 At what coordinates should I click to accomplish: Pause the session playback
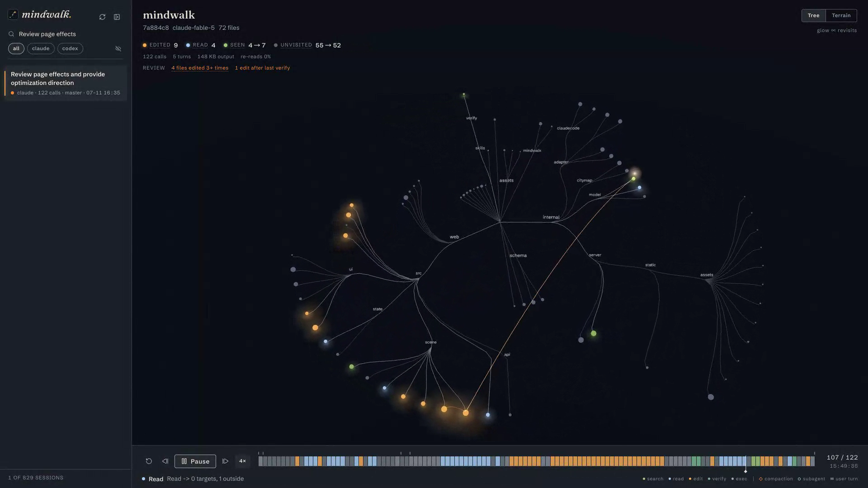coord(195,461)
